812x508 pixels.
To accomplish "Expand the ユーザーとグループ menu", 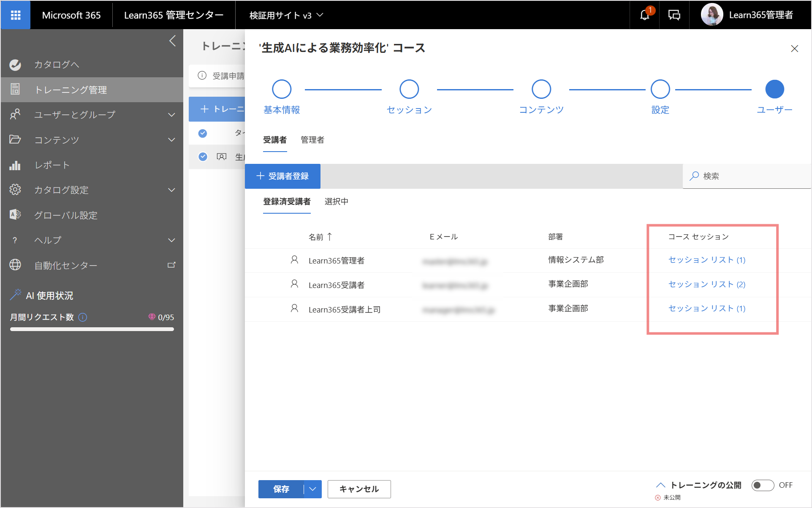I will pos(171,115).
